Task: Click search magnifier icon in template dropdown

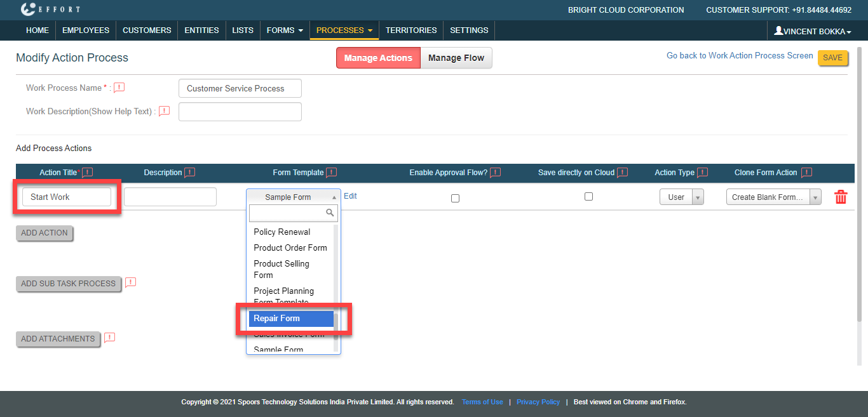Action: [330, 213]
